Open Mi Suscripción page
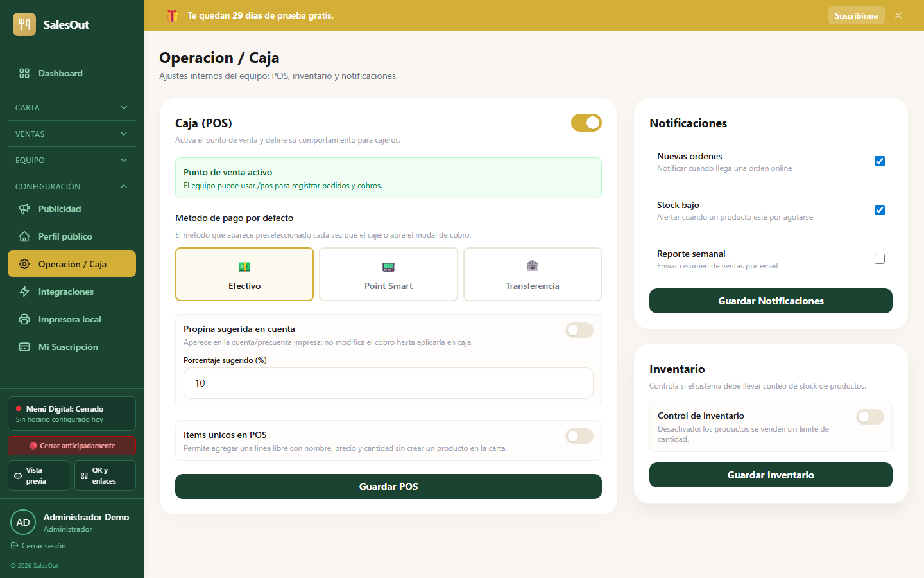Image resolution: width=924 pixels, height=578 pixels. pos(72,347)
